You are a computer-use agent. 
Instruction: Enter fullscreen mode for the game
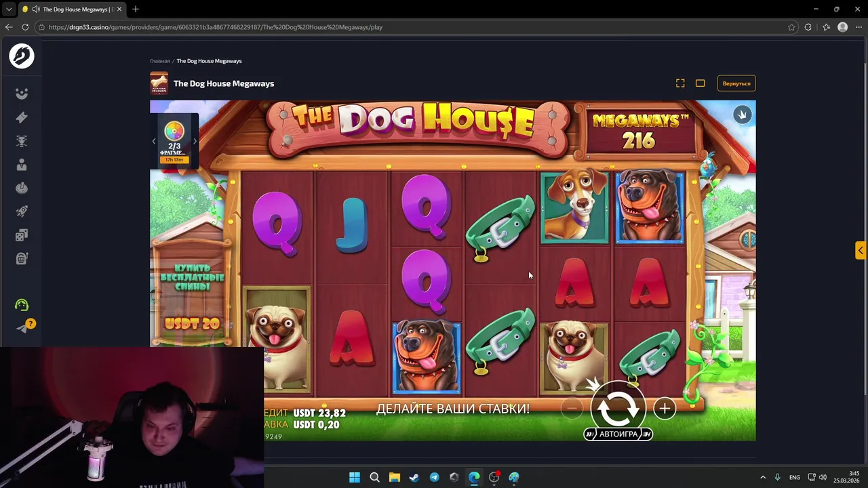pyautogui.click(x=680, y=83)
